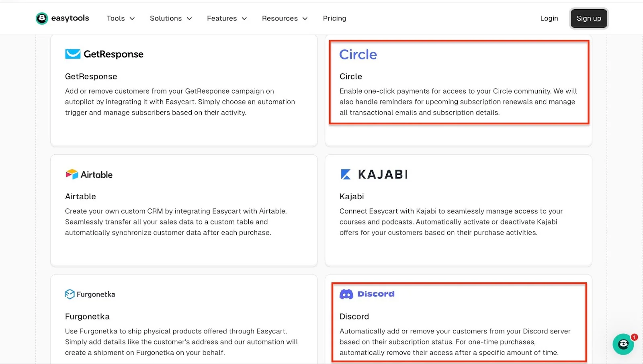Select the Furgonetka card heading

pyautogui.click(x=87, y=317)
